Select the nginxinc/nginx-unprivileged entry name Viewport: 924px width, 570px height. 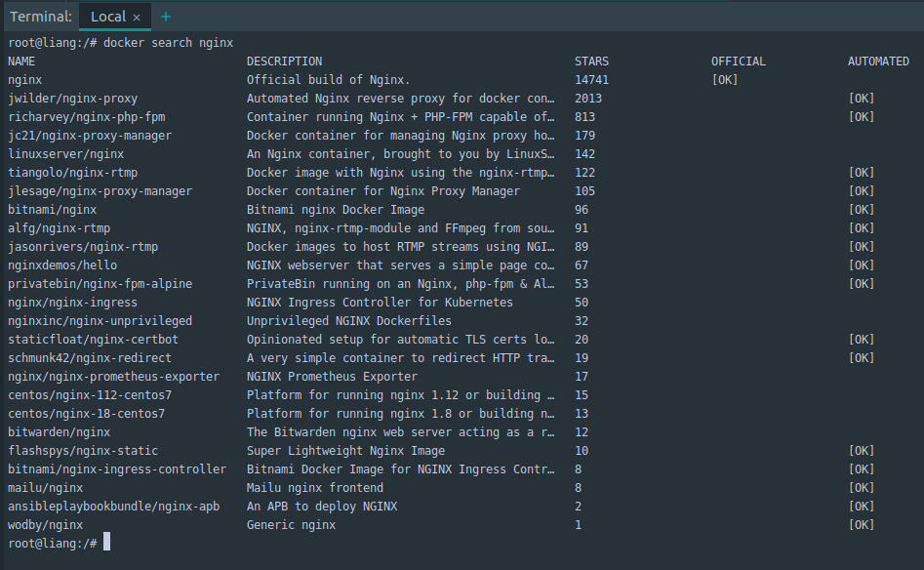100,321
